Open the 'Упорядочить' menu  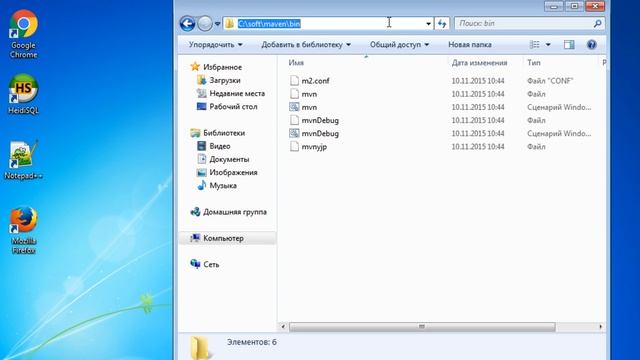coord(216,44)
